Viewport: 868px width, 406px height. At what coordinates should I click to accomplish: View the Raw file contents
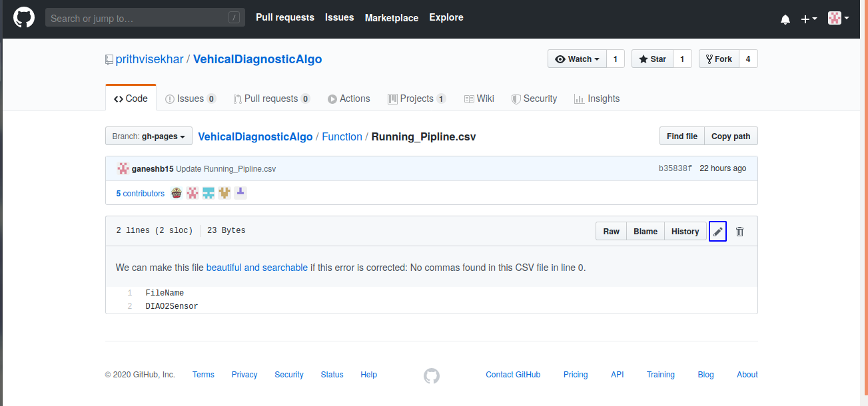(x=611, y=232)
